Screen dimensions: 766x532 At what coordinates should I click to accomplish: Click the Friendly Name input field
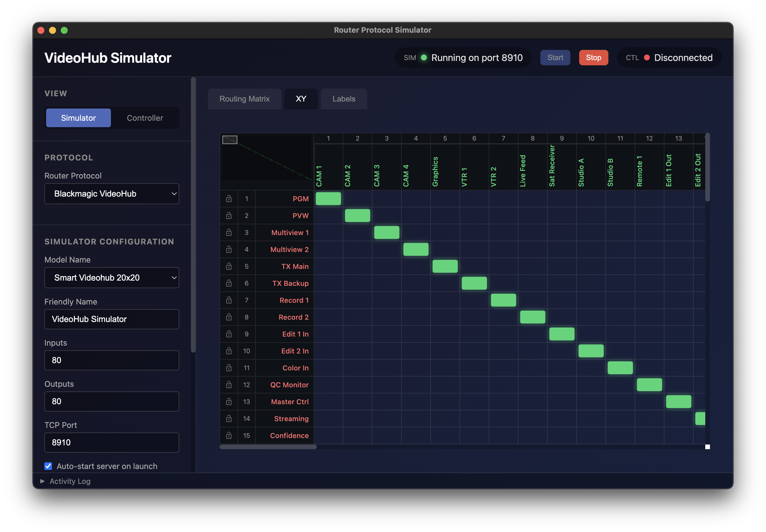[x=112, y=319]
